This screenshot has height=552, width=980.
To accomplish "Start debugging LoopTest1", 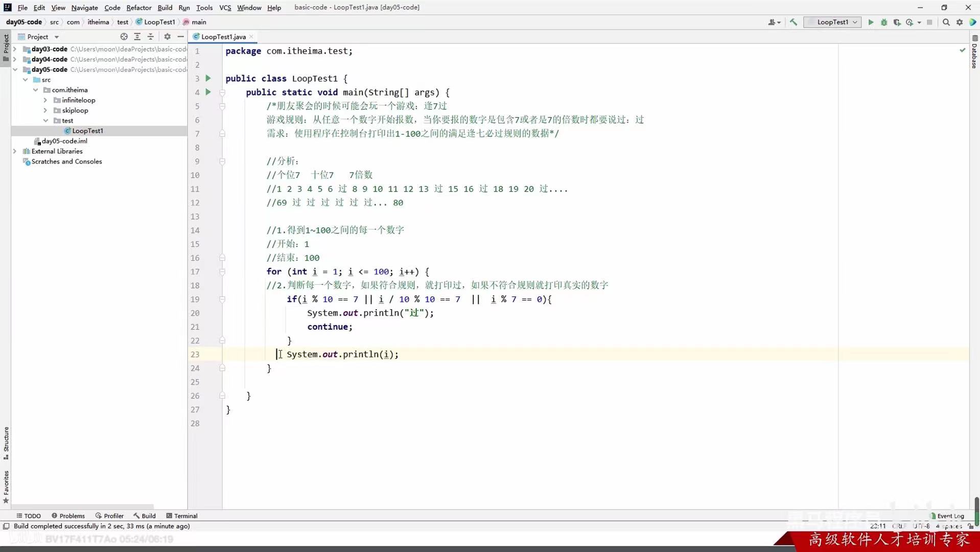I will pos(883,22).
